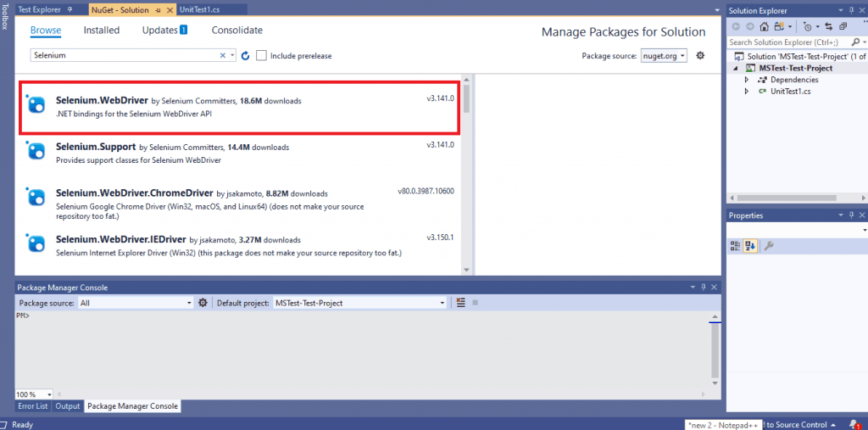The width and height of the screenshot is (868, 430).
Task: Click the Home icon in Solution Explorer toolbar
Action: [765, 26]
